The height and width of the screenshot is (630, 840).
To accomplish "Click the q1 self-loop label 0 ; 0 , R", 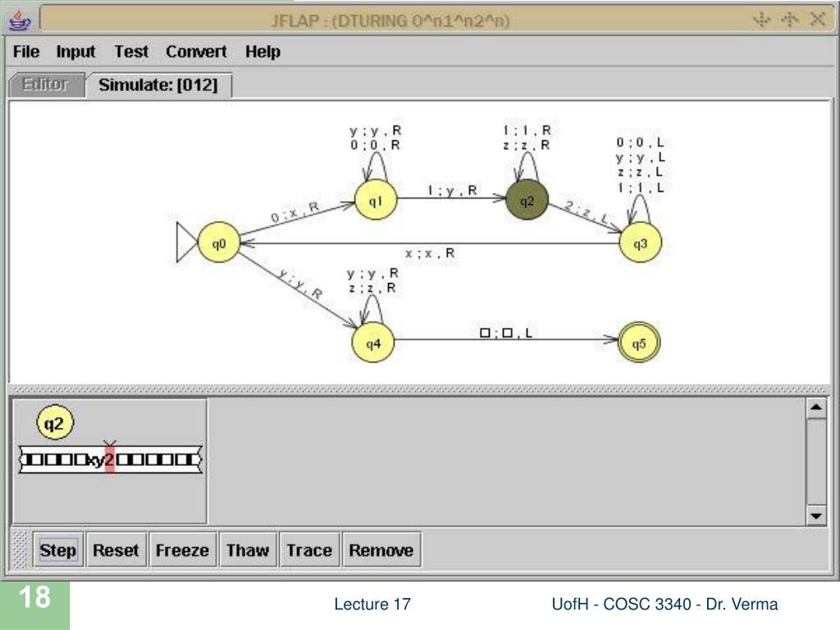I will [375, 145].
